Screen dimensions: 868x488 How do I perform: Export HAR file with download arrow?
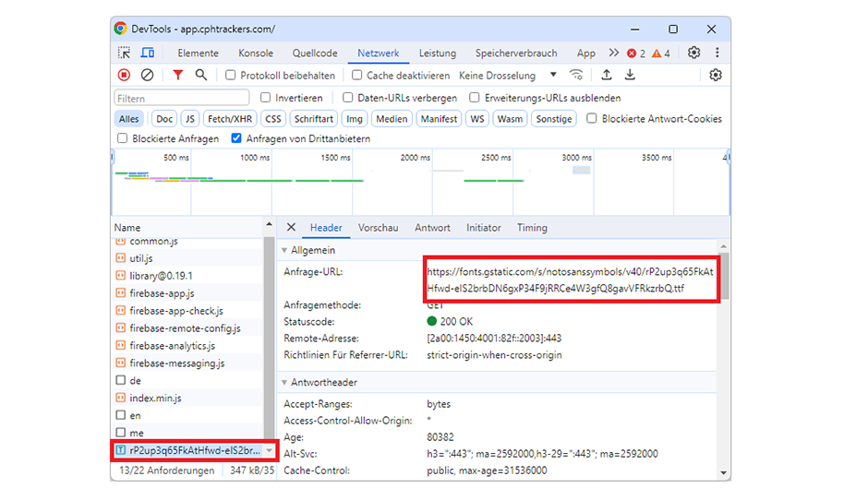(x=630, y=75)
